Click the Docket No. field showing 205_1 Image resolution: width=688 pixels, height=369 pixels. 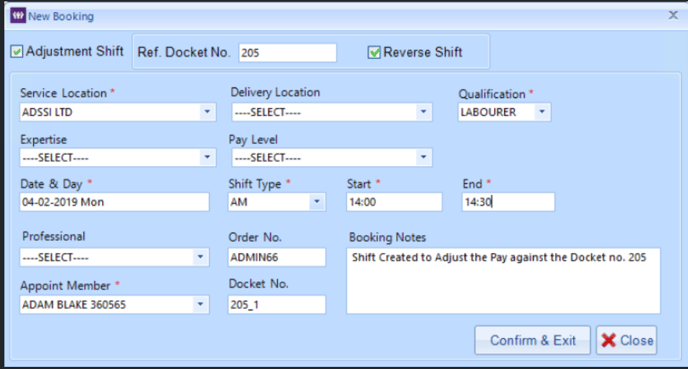pyautogui.click(x=277, y=304)
